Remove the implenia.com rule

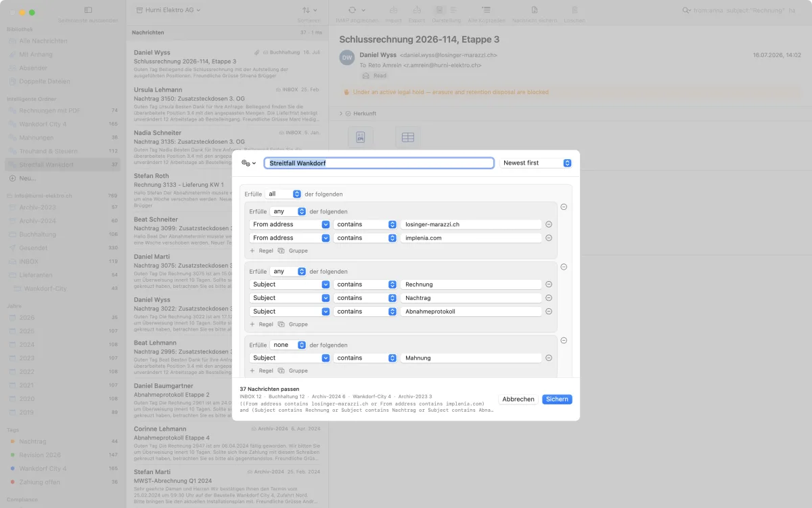pyautogui.click(x=549, y=238)
